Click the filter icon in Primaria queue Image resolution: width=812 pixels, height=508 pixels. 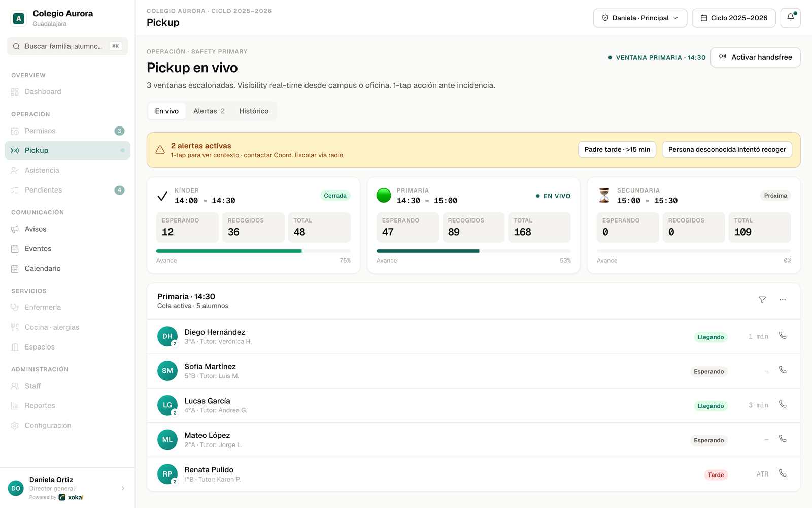(x=762, y=300)
